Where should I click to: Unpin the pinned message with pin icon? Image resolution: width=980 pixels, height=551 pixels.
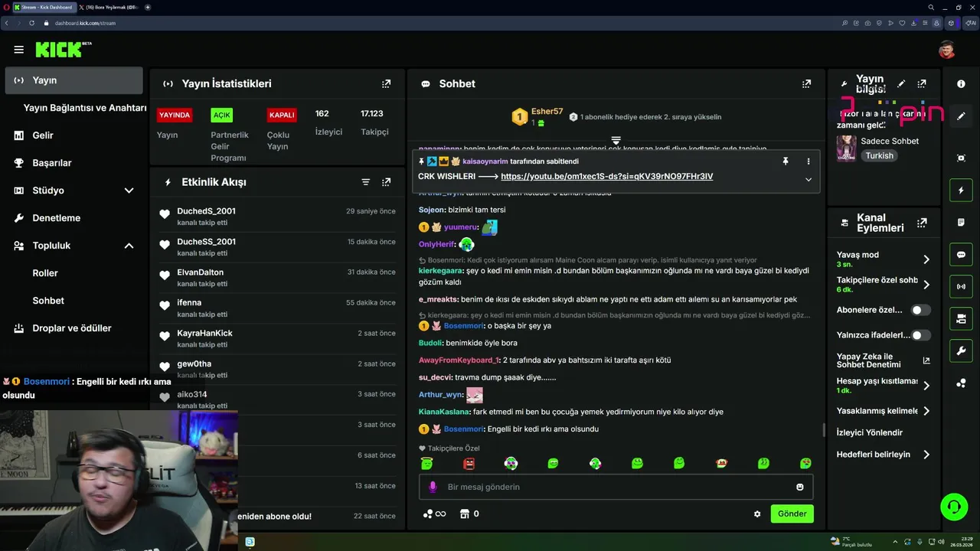(x=785, y=161)
